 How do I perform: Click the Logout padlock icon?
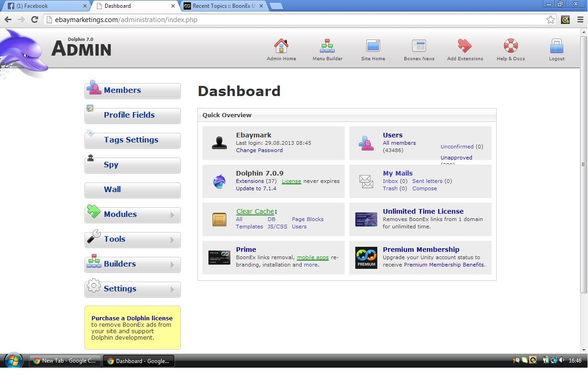coord(556,46)
